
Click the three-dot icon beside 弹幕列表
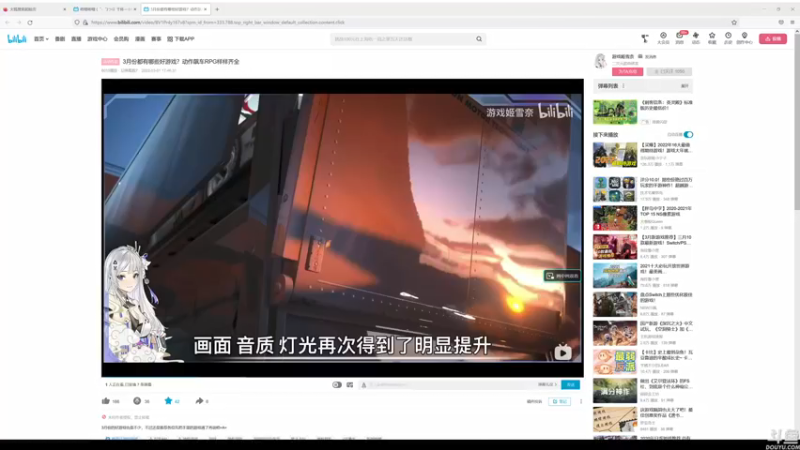(x=623, y=86)
